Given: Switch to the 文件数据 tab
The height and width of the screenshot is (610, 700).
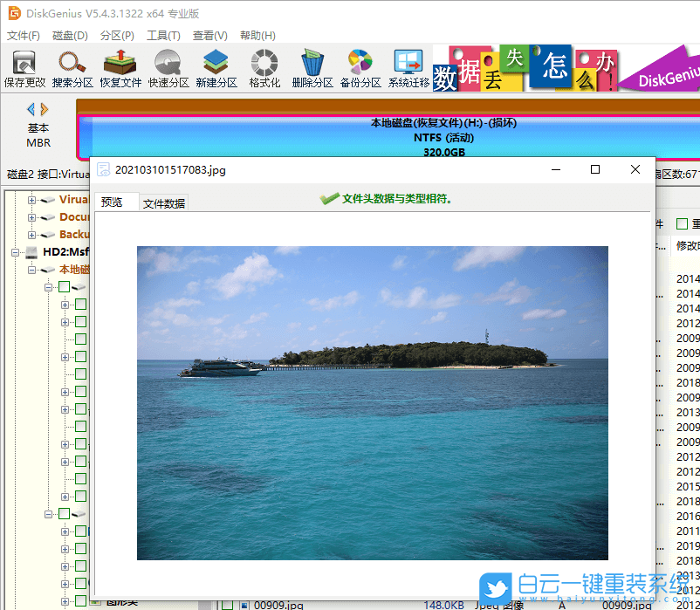Looking at the screenshot, I should 163,201.
